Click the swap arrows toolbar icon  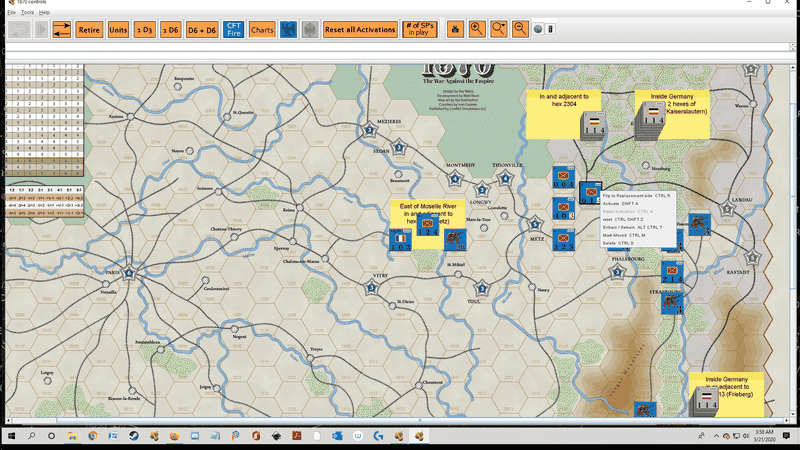click(61, 30)
